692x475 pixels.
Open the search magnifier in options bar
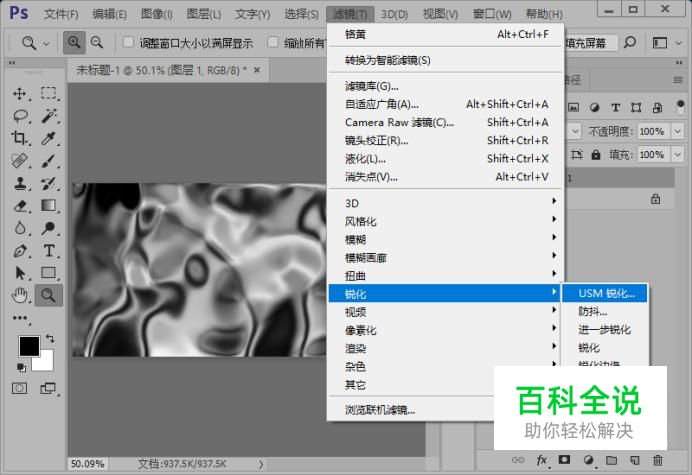(630, 43)
